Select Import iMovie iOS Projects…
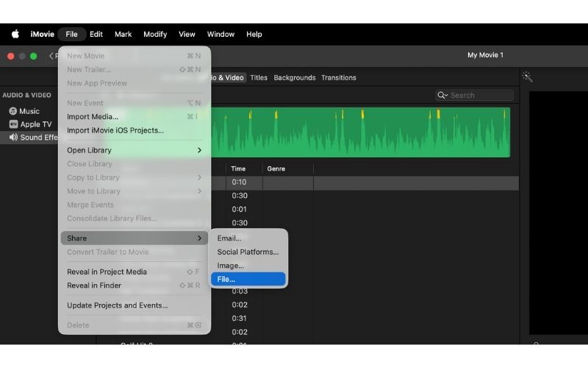 pyautogui.click(x=135, y=130)
